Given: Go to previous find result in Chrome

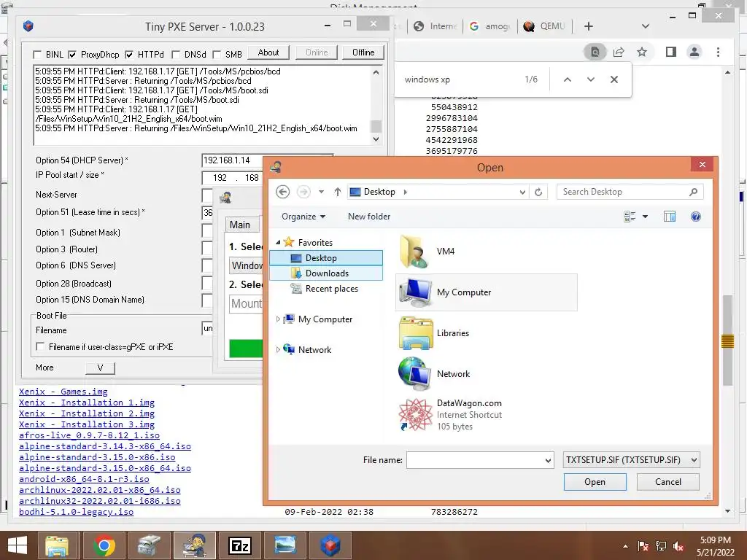Looking at the screenshot, I should [568, 79].
